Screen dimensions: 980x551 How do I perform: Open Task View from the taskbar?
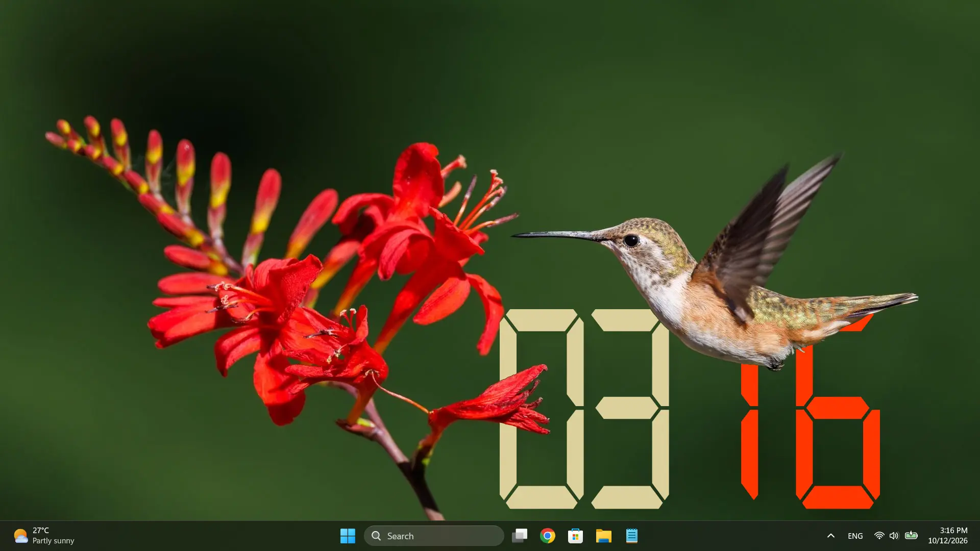tap(520, 536)
